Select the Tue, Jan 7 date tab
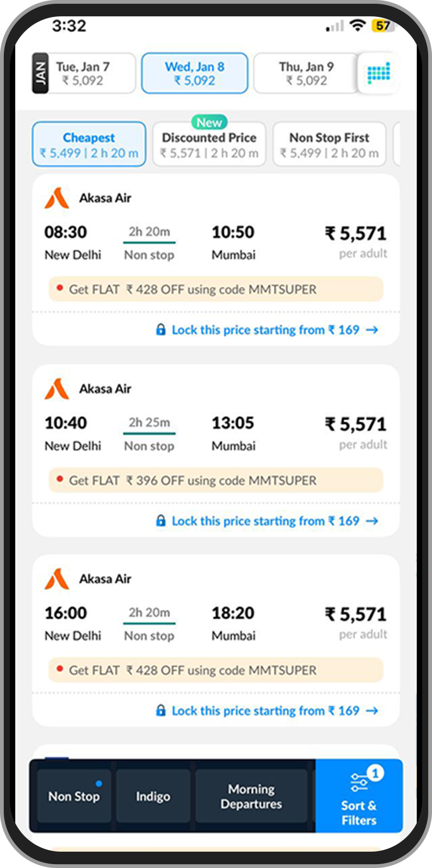 84,73
